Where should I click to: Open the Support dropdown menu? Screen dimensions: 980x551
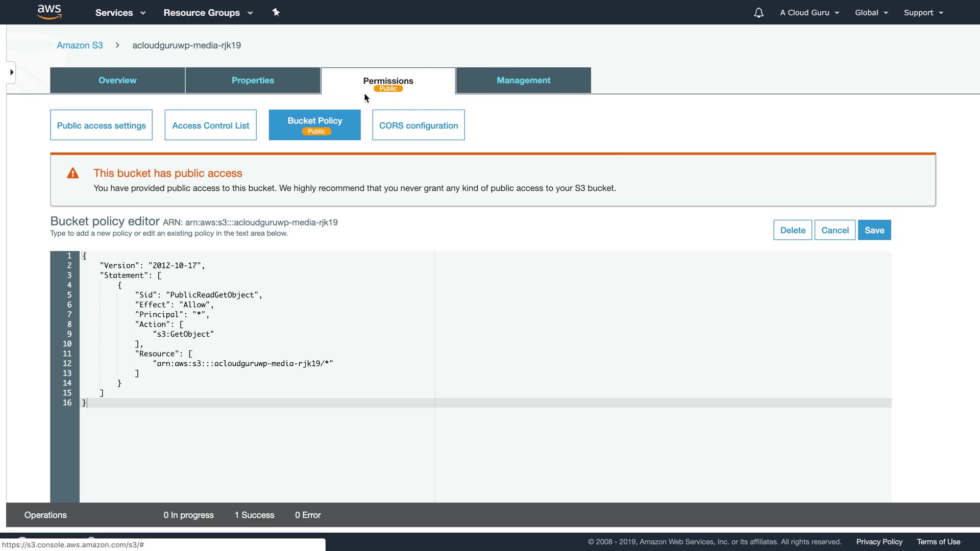923,13
